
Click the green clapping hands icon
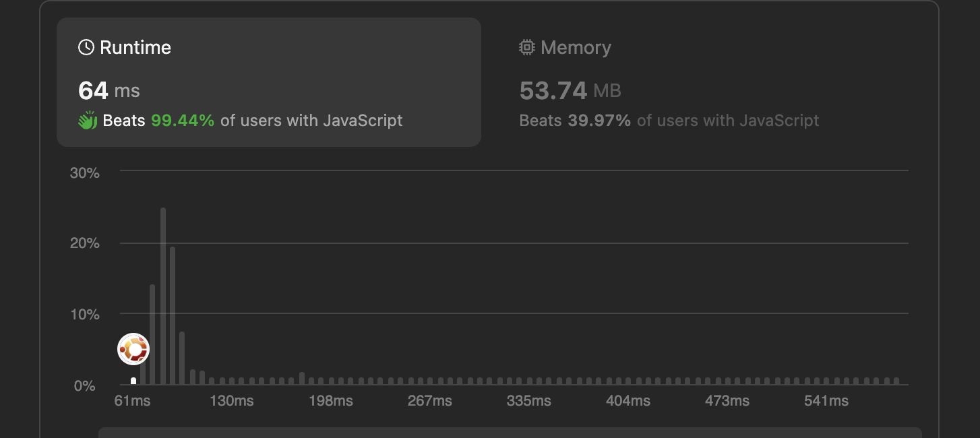pyautogui.click(x=88, y=121)
